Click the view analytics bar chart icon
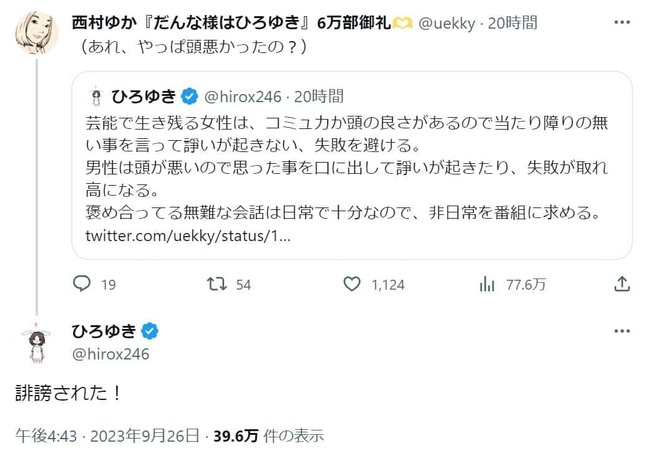The height and width of the screenshot is (466, 645). coord(487,285)
